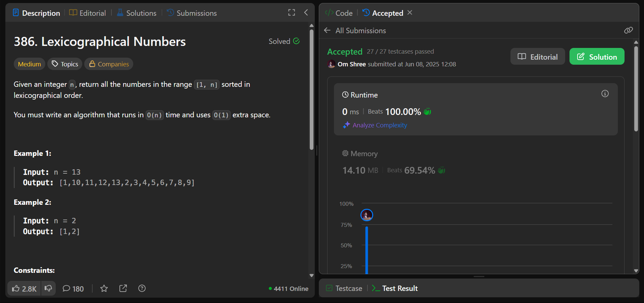Switch to the Solutions tab
Viewport: 644px width, 303px height.
point(137,13)
